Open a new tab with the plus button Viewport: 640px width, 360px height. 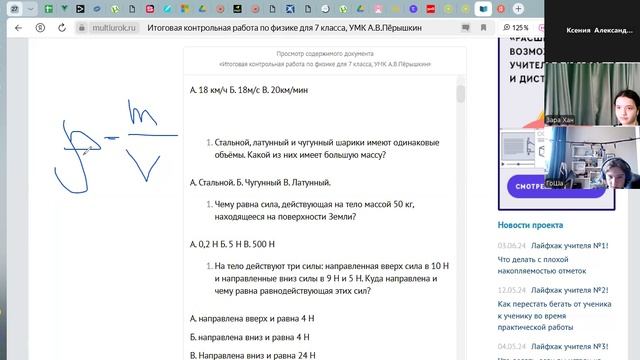click(518, 9)
